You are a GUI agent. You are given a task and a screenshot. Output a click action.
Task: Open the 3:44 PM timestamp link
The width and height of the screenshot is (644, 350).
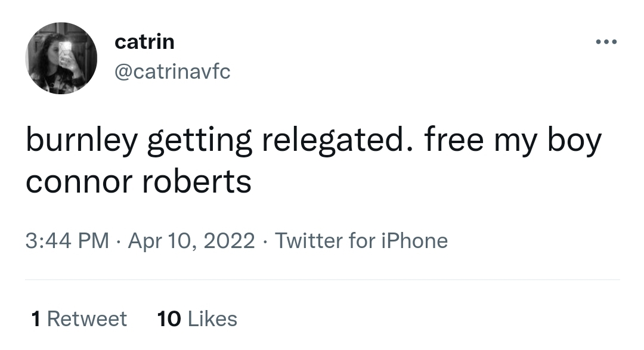click(x=67, y=241)
